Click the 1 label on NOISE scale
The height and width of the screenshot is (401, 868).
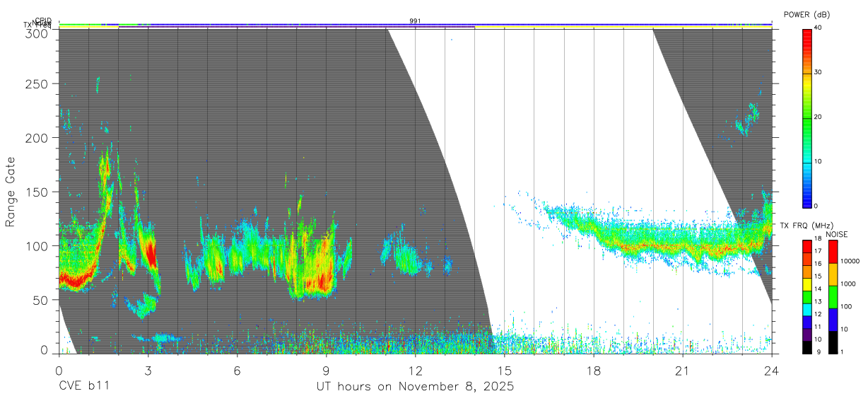tap(842, 352)
